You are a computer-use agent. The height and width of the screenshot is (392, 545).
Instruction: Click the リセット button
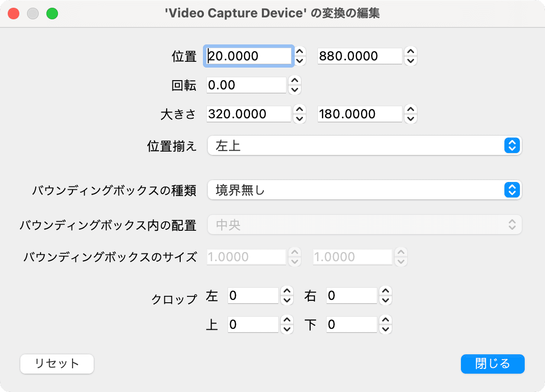pos(57,364)
